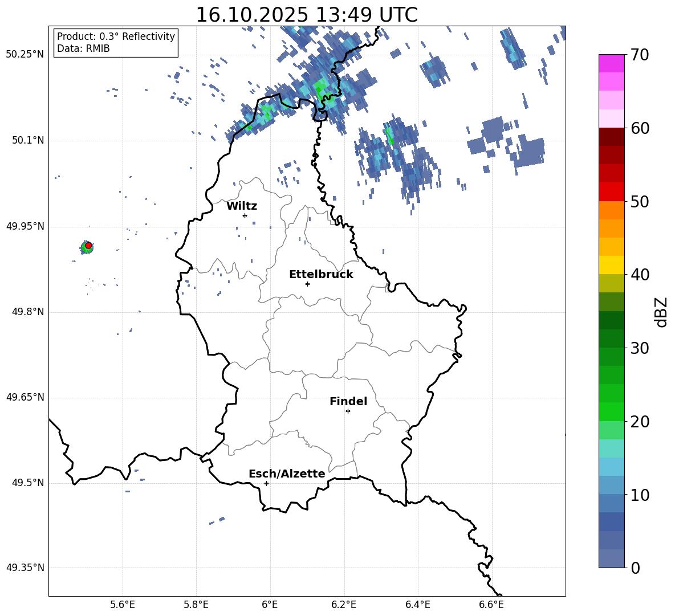This screenshot has height=616, width=675.
Task: Click the Ettelbruck city label
Action: click(x=321, y=275)
